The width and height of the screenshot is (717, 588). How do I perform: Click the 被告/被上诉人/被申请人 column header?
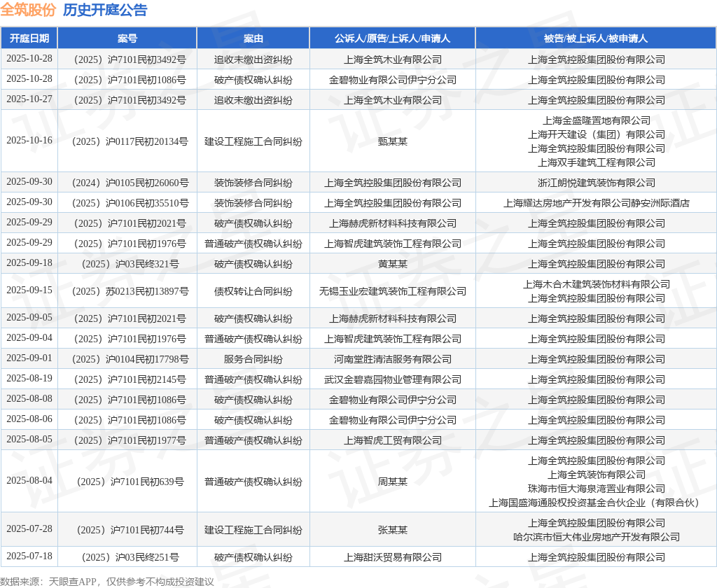point(596,38)
